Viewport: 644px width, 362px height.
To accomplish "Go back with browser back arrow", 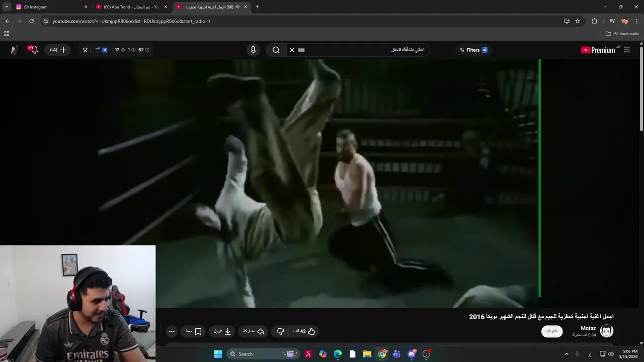I will [7, 21].
